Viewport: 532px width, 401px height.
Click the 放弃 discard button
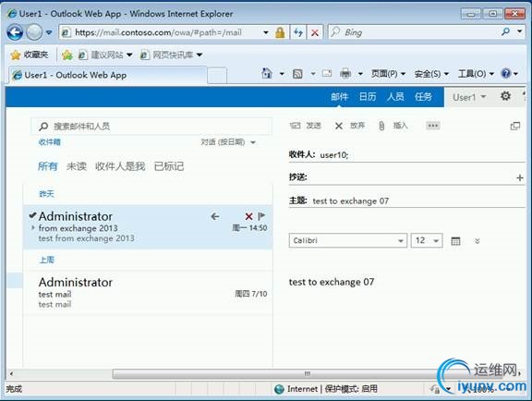[350, 126]
